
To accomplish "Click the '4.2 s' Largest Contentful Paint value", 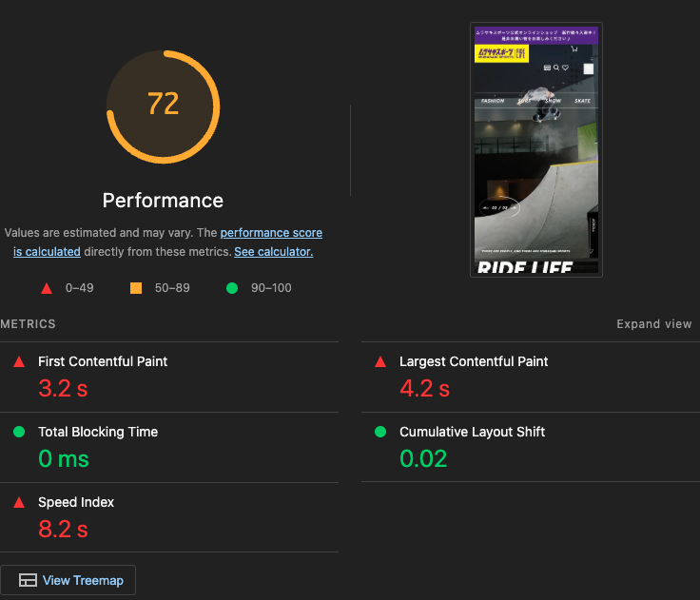I will [x=424, y=388].
